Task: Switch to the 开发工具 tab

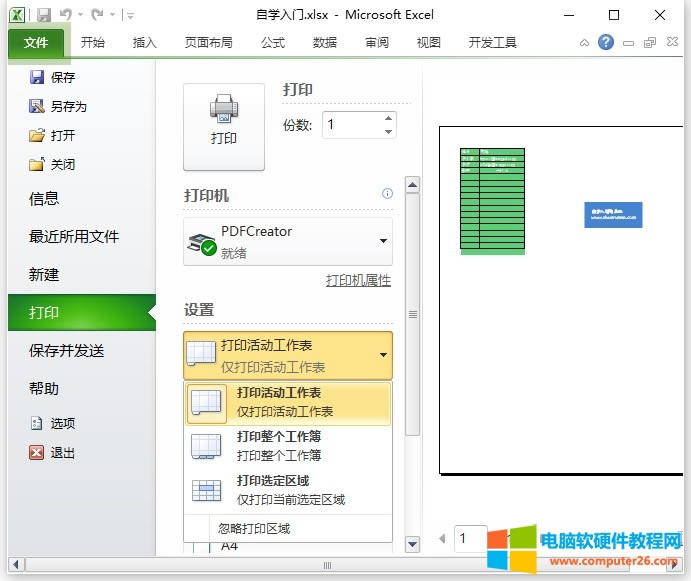Action: point(492,43)
